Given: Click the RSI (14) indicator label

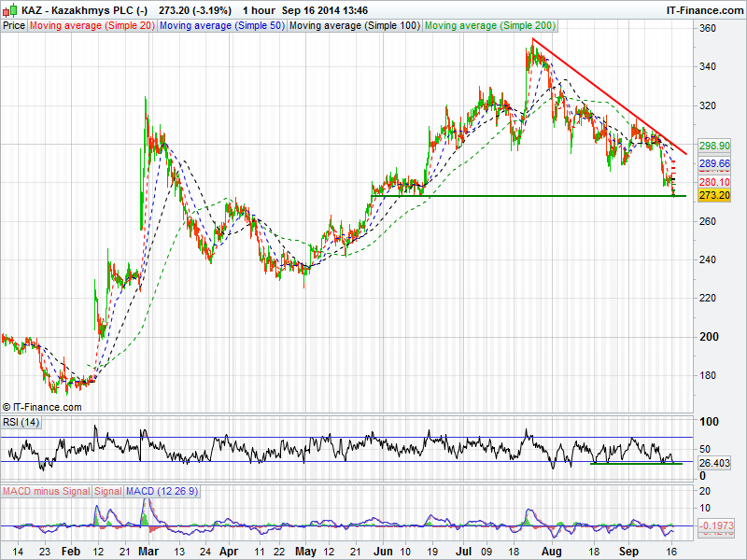Looking at the screenshot, I should (x=21, y=423).
